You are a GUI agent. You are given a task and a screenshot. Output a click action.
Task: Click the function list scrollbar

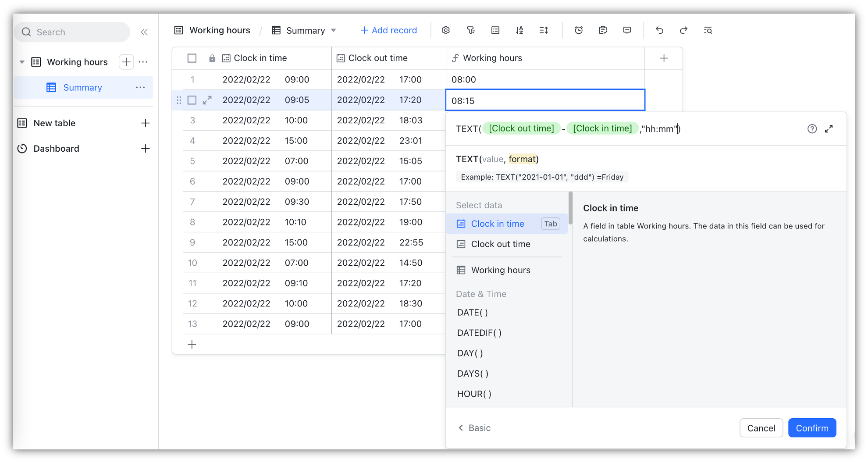coord(570,208)
